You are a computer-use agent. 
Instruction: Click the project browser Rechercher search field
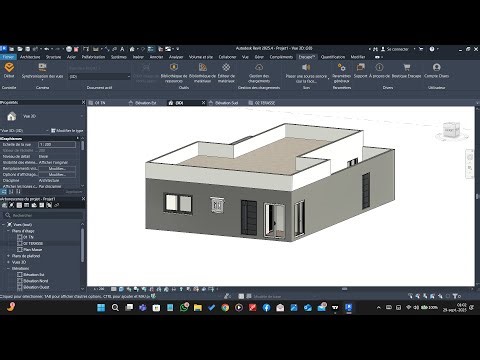pos(43,215)
